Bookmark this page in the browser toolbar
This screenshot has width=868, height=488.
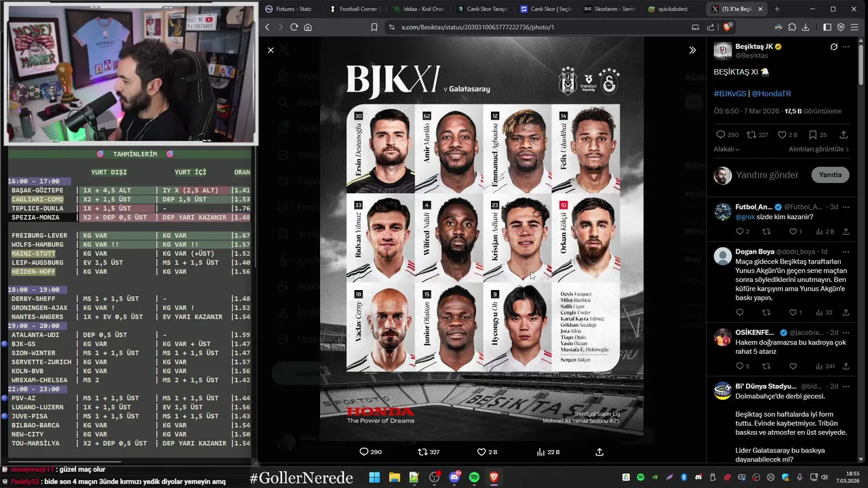pos(374,27)
